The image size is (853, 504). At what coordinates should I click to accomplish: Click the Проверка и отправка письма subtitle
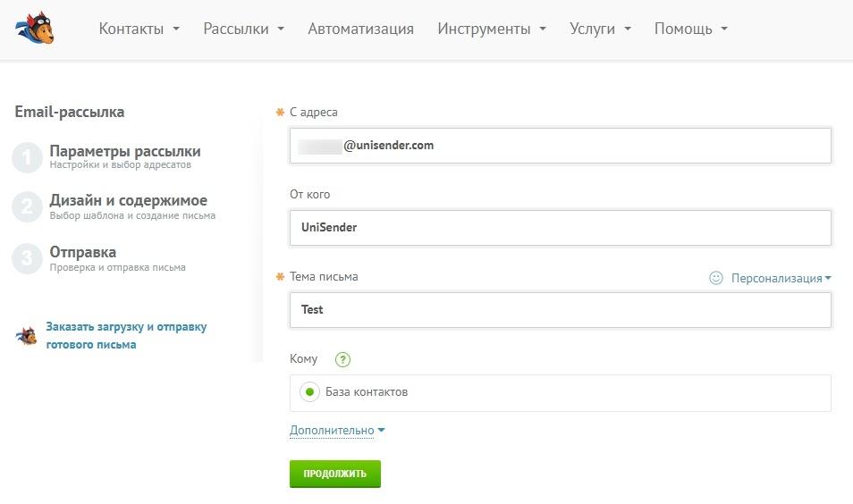[117, 267]
